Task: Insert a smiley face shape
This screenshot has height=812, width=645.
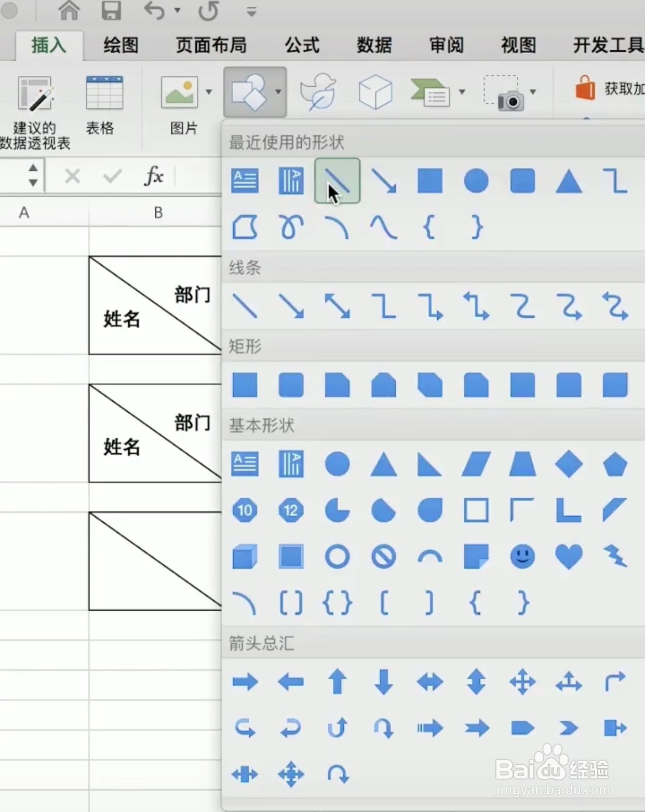Action: point(522,557)
